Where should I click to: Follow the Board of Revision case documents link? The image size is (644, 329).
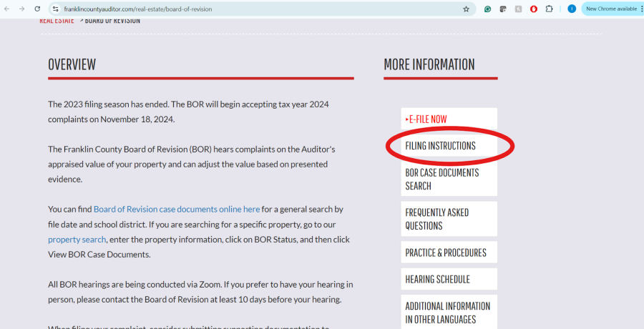(176, 210)
